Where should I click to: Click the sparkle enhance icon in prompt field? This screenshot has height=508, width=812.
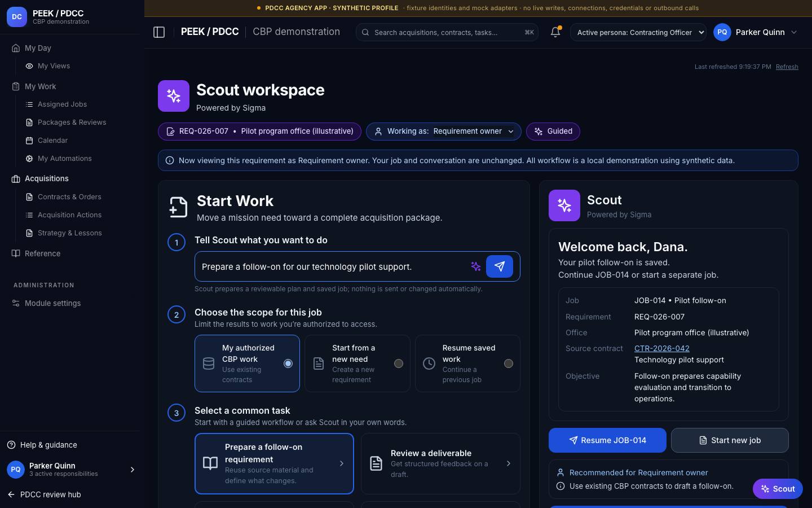[476, 266]
